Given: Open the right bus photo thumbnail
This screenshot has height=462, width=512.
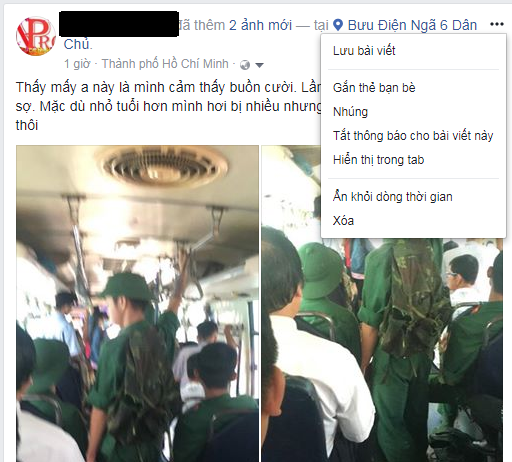Looking at the screenshot, I should point(382,350).
